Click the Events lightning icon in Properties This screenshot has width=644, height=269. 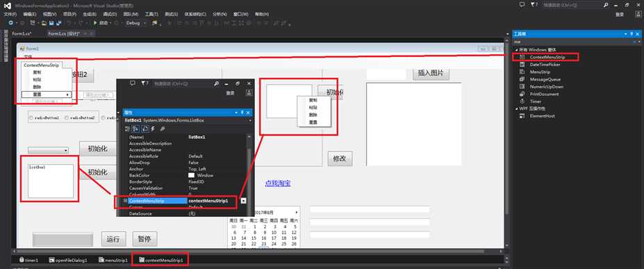[x=153, y=129]
